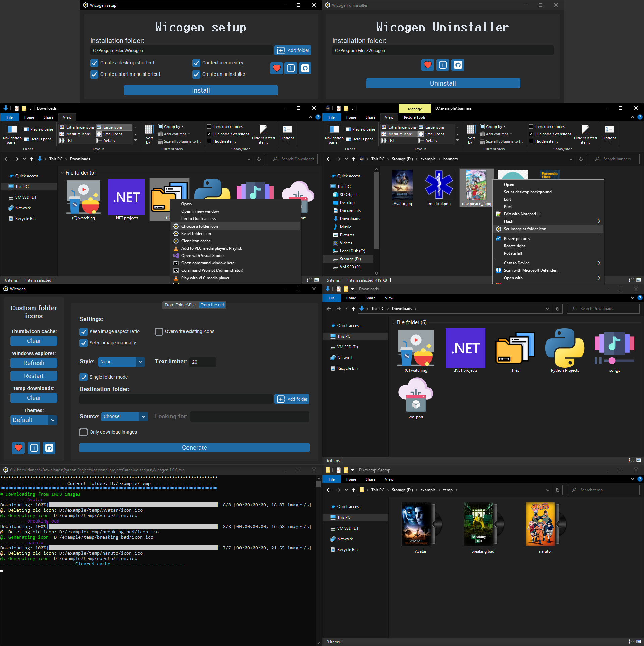The image size is (644, 646).
Task: Expand the Hash submenu arrow
Action: (x=599, y=221)
